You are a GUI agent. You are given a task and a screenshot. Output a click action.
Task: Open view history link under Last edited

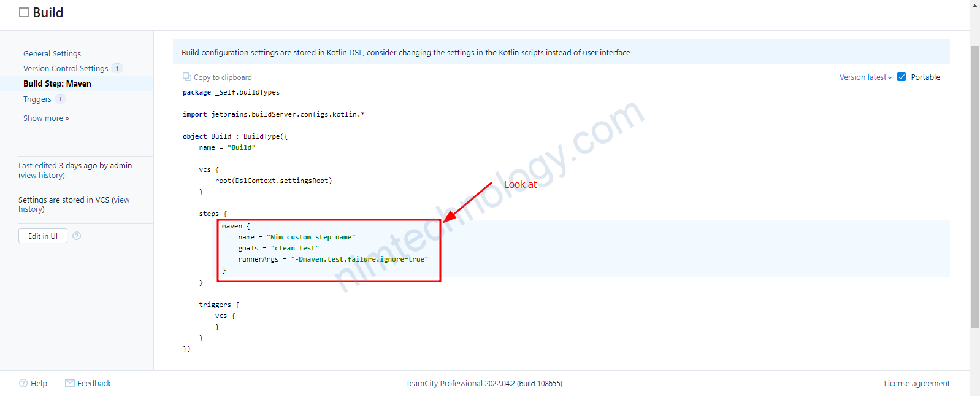pyautogui.click(x=42, y=175)
